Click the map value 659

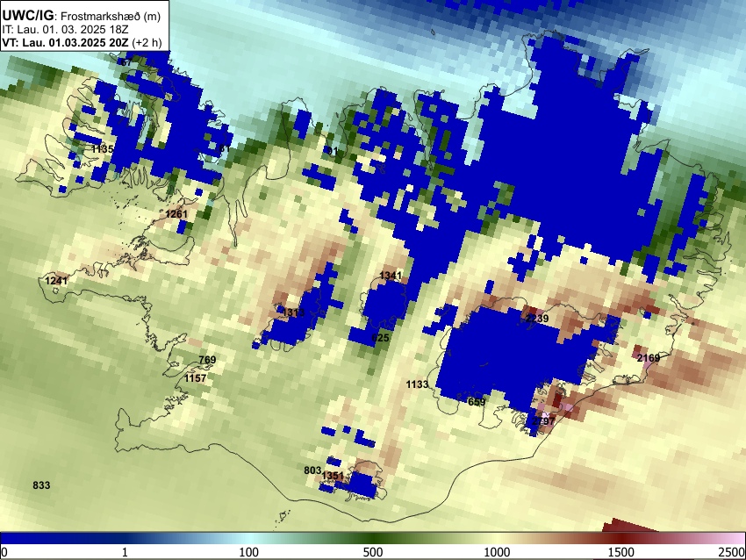point(477,402)
